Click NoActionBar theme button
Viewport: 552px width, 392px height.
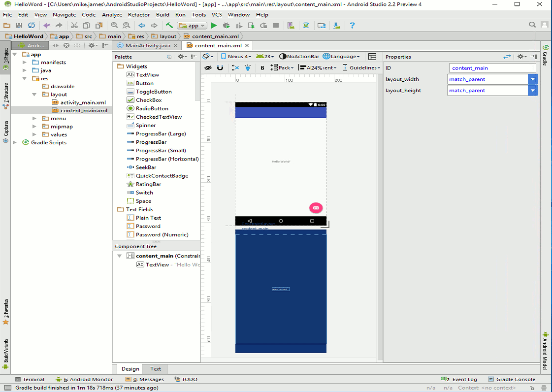(x=299, y=56)
